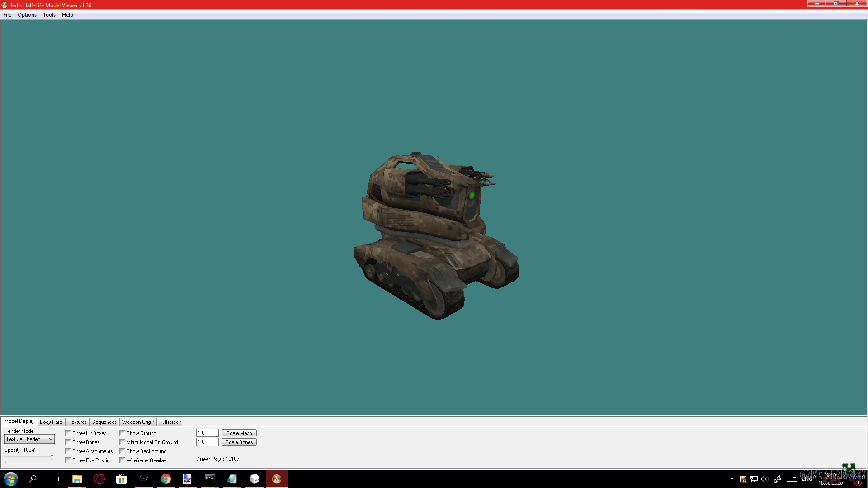Open Kaspersky tray icon

(743, 479)
